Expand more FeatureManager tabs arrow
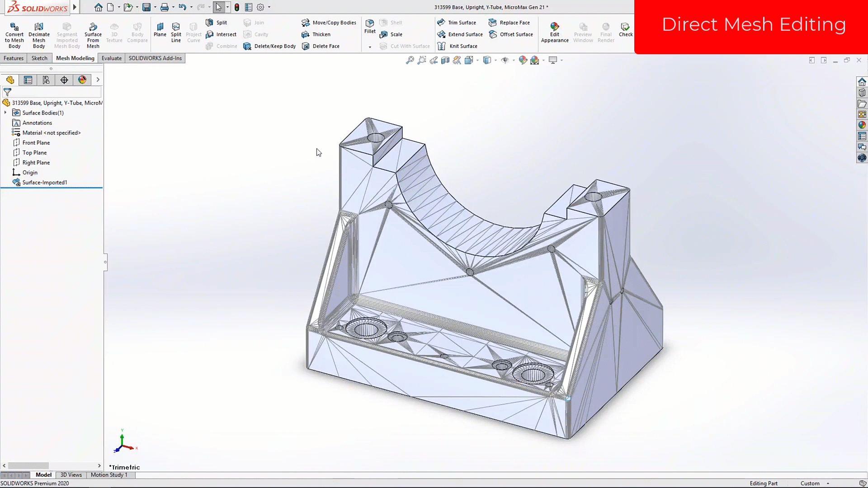The width and height of the screenshot is (868, 488). pyautogui.click(x=98, y=80)
